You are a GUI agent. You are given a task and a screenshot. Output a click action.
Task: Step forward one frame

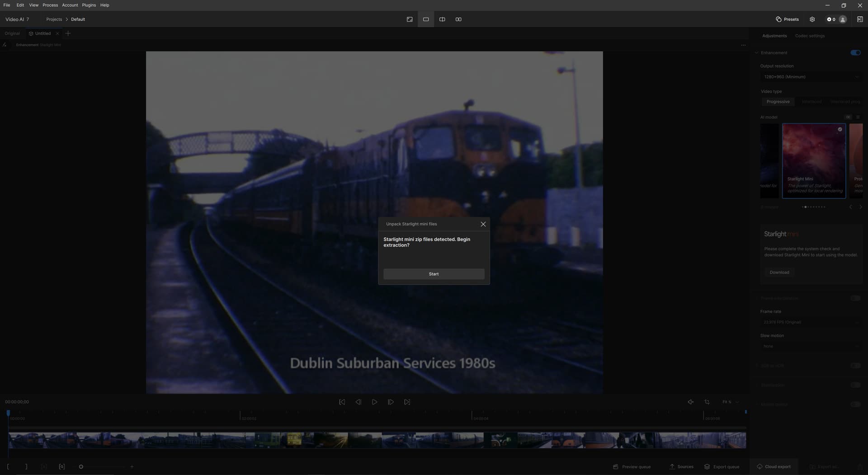tap(391, 402)
